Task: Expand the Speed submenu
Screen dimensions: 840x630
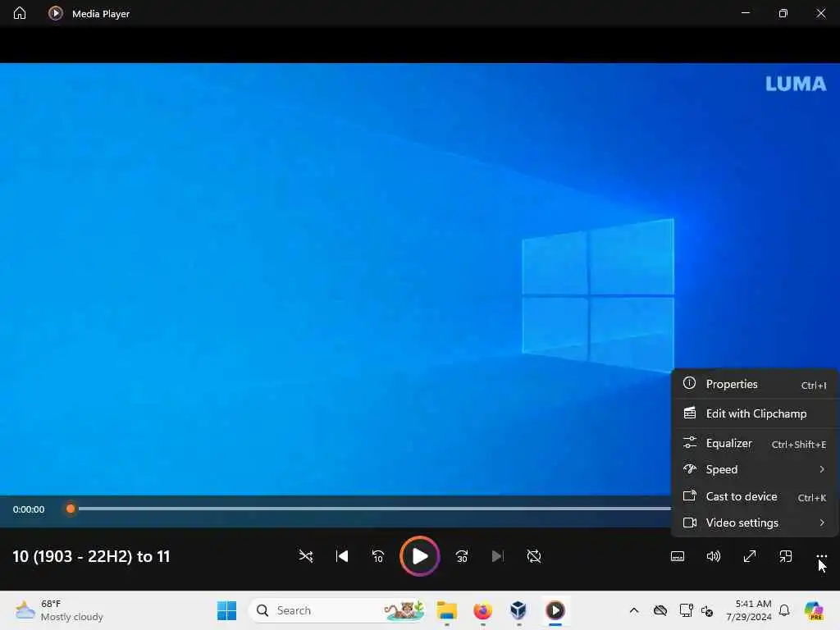Action: pyautogui.click(x=755, y=469)
